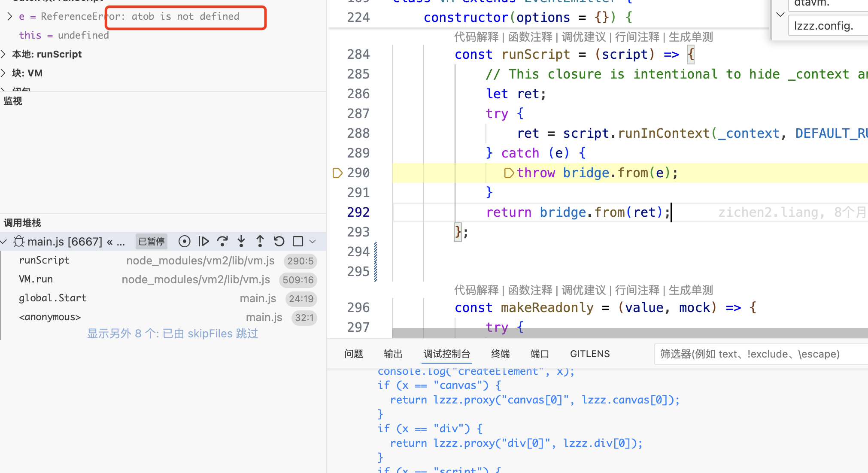Click the Step Into arrow icon

pos(241,242)
